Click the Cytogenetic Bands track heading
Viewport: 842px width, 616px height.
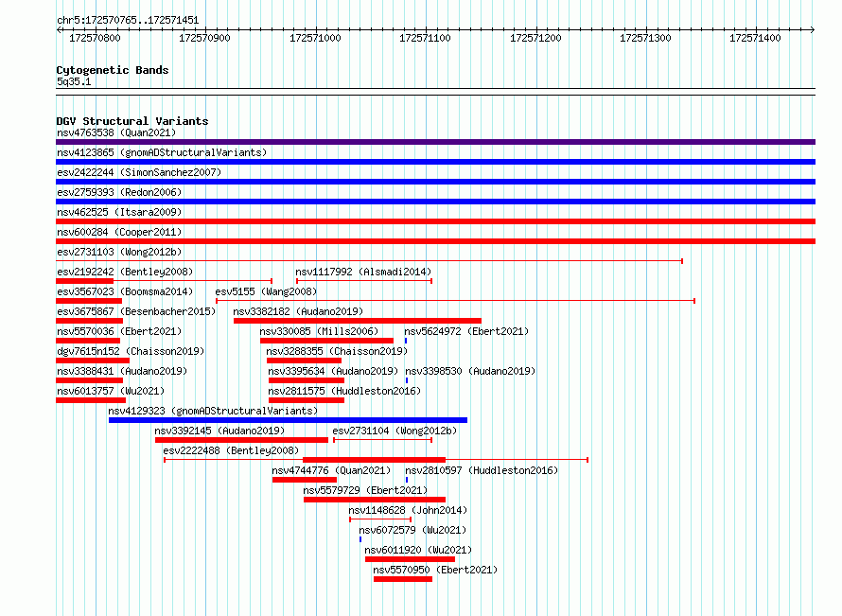click(x=113, y=70)
